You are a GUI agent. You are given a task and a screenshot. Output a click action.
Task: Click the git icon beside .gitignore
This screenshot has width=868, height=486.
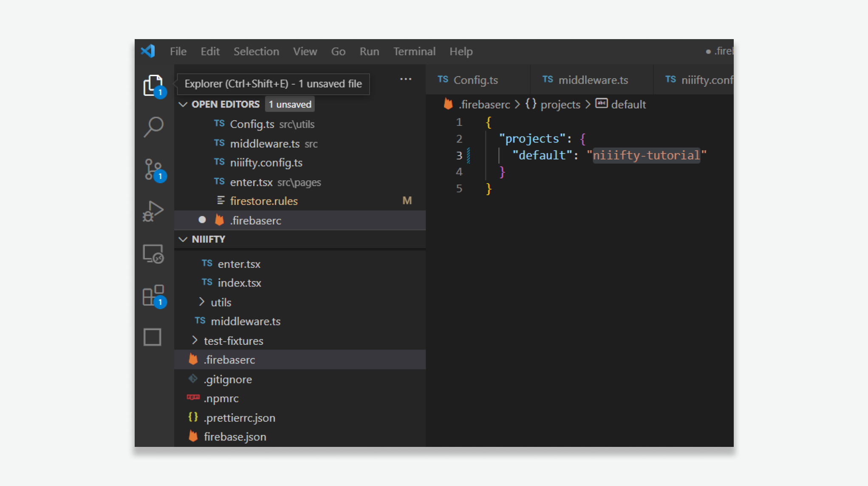[x=193, y=378]
